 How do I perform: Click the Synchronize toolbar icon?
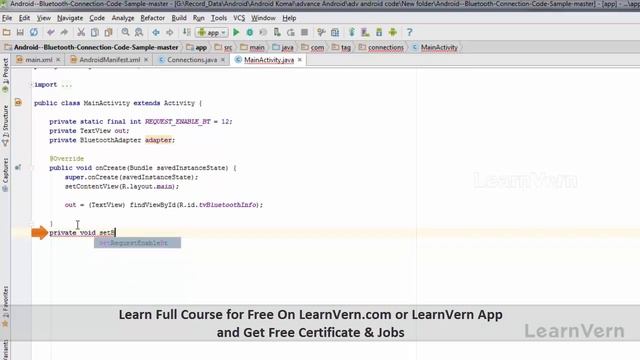(x=33, y=32)
